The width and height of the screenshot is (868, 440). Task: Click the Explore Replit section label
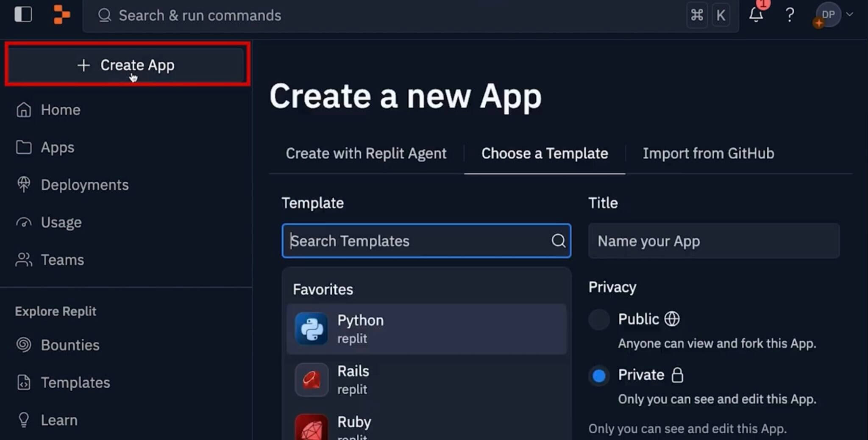tap(56, 311)
